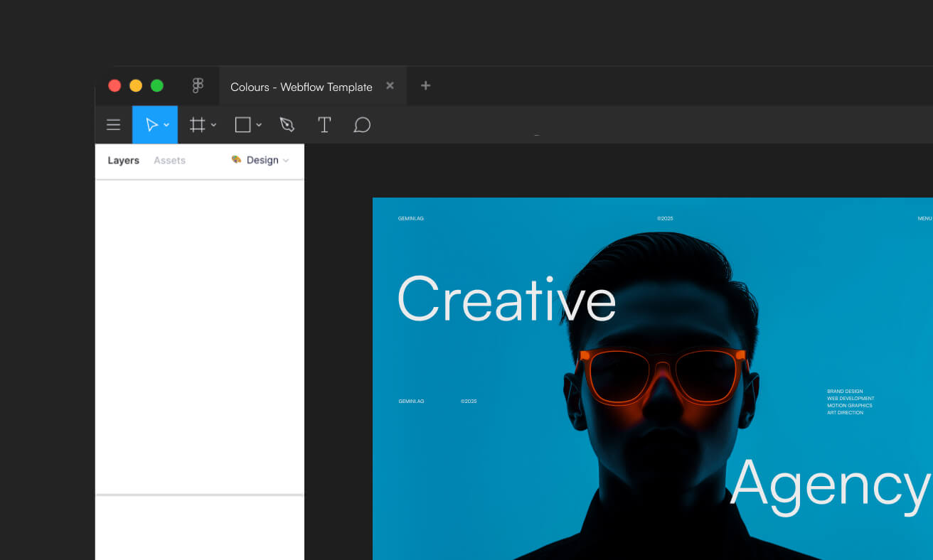Select the Frame tool
Viewport: 933px width, 560px height.
[x=197, y=124]
